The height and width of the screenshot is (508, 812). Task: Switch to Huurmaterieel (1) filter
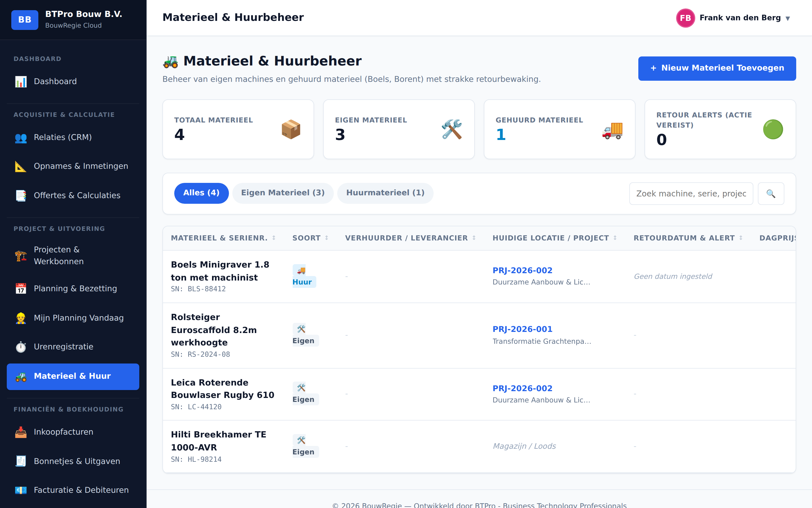tap(385, 193)
